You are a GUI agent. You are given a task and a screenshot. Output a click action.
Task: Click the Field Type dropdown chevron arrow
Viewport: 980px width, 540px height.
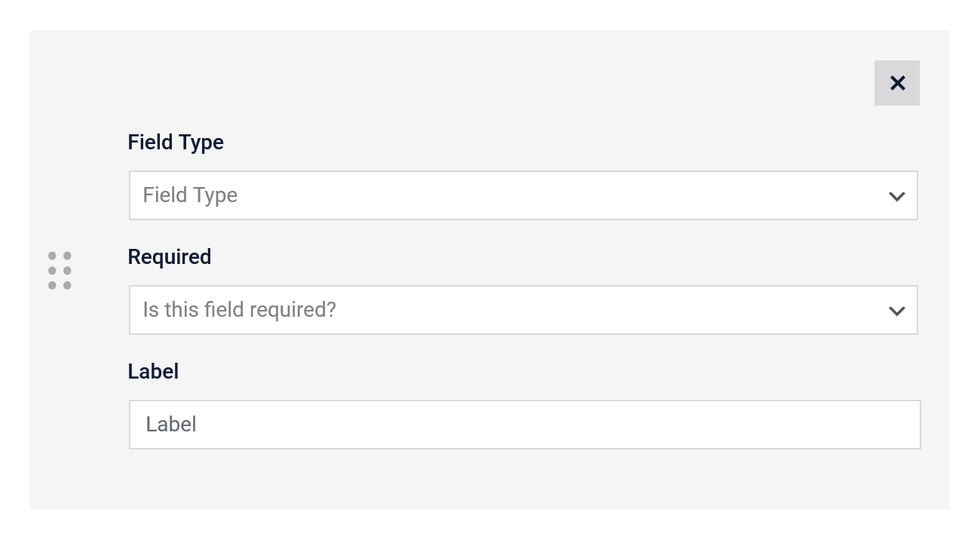click(x=896, y=196)
